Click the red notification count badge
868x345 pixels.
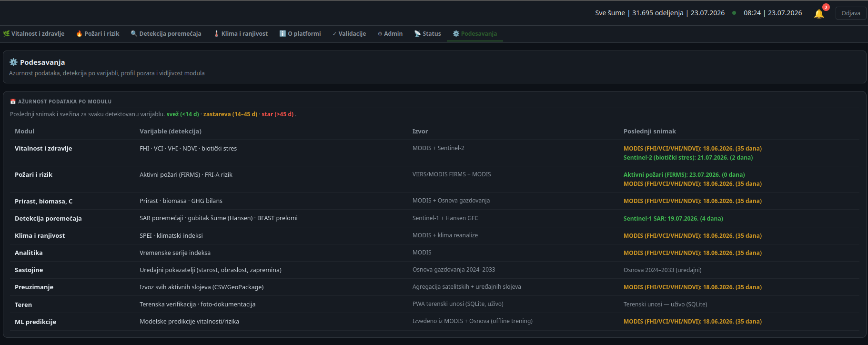826,7
